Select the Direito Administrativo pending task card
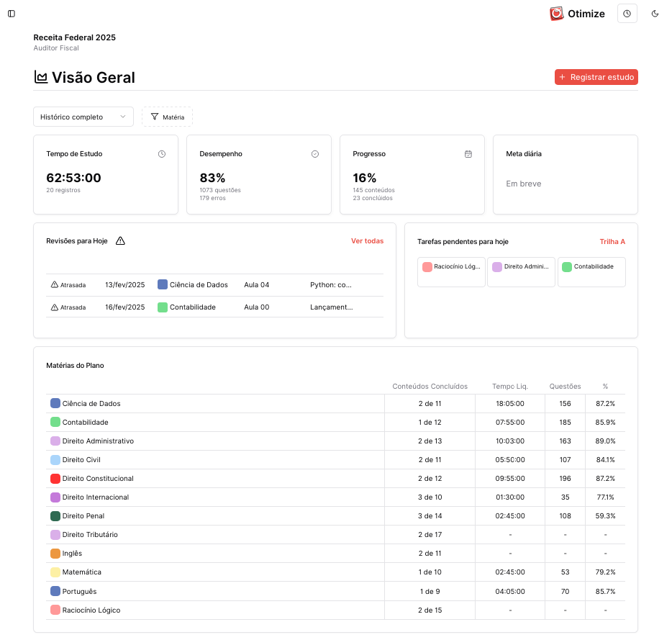The width and height of the screenshot is (672, 640). [521, 272]
